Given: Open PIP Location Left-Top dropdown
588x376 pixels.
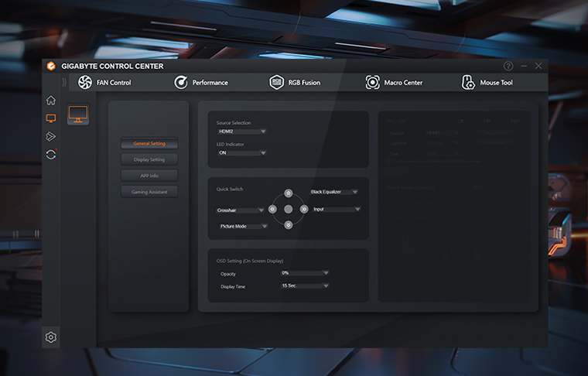Looking at the screenshot, I should click(443, 142).
